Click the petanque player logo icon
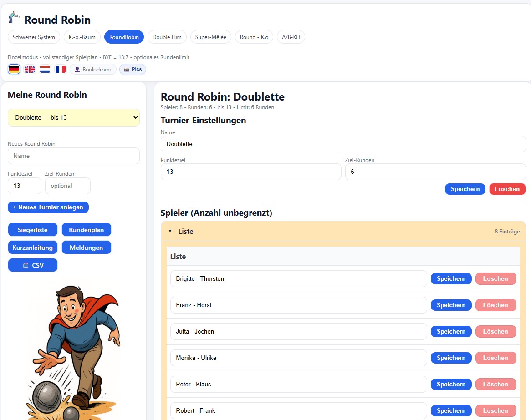This screenshot has height=420, width=531. [14, 18]
